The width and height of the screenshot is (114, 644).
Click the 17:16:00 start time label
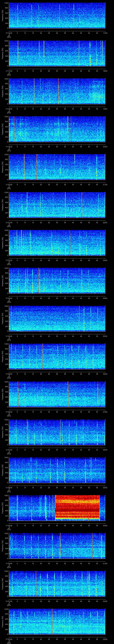(9, 33)
